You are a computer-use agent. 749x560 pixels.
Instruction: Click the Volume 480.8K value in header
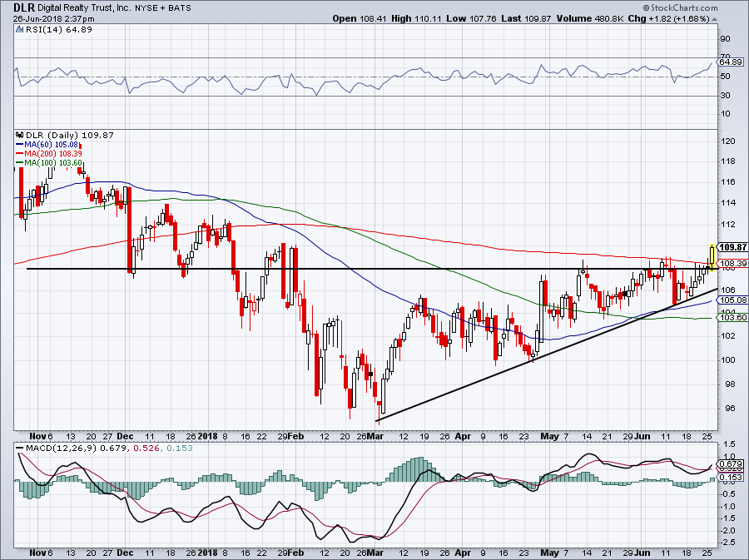[589, 18]
